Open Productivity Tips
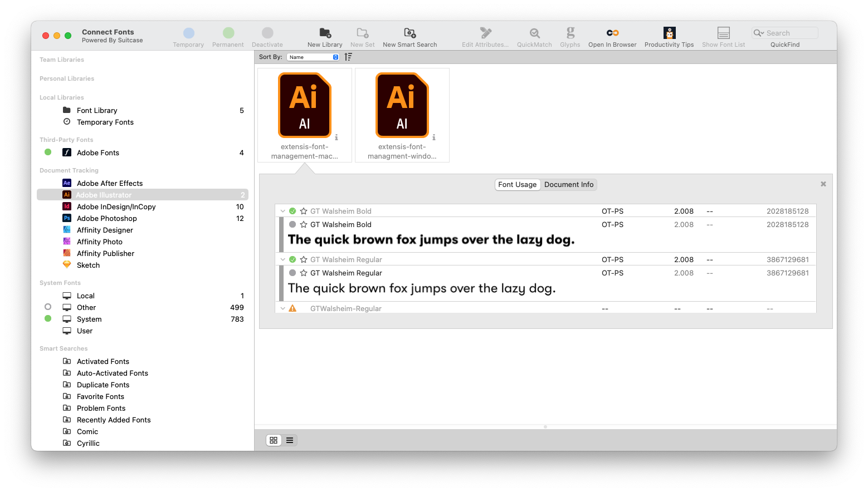This screenshot has width=868, height=492. (x=669, y=33)
